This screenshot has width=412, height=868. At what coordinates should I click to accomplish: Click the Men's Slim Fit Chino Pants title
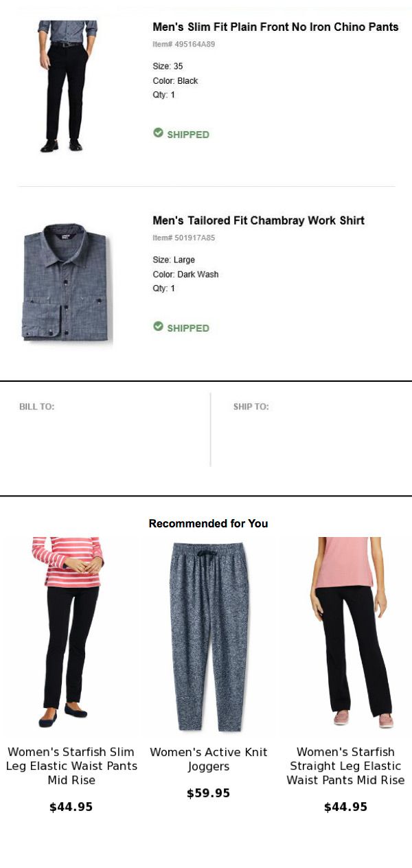pyautogui.click(x=275, y=27)
